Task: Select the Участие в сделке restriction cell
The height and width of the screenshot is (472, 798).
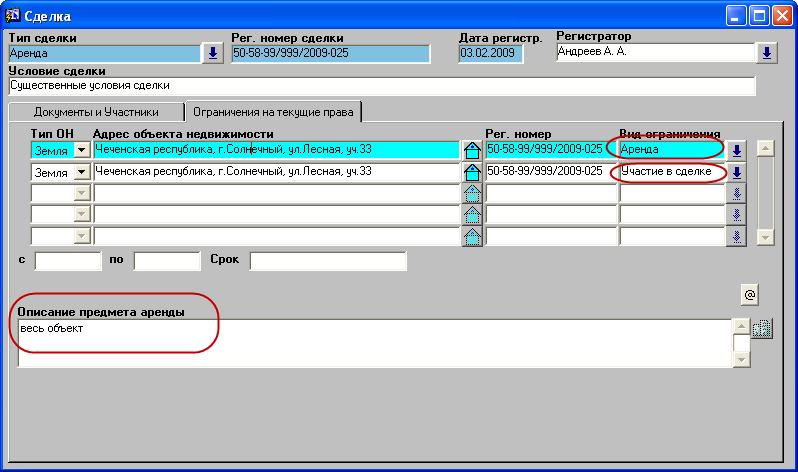Action: [672, 172]
